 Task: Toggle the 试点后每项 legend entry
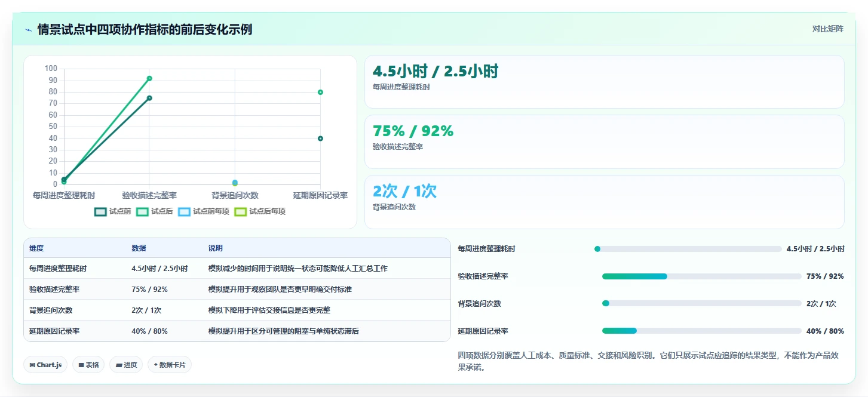click(260, 211)
